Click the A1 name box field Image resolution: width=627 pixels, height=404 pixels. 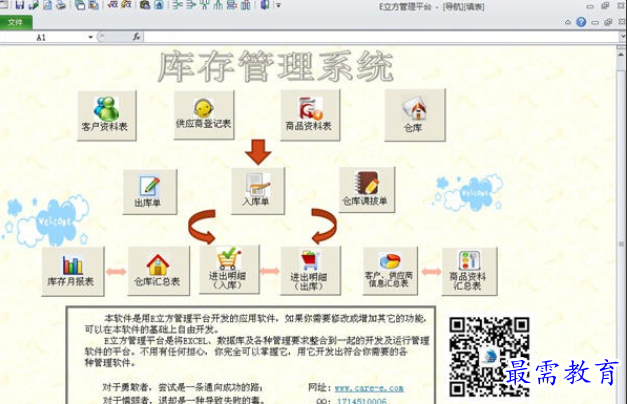44,37
